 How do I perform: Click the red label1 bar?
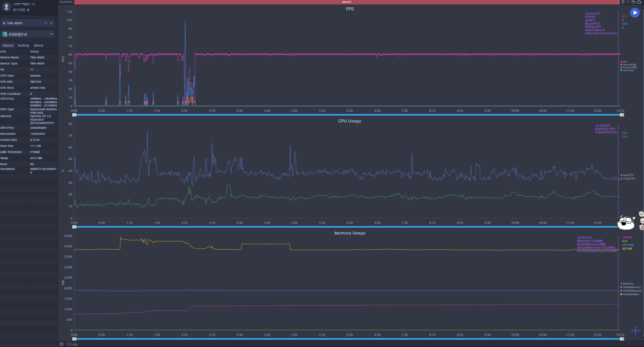coord(347,2)
